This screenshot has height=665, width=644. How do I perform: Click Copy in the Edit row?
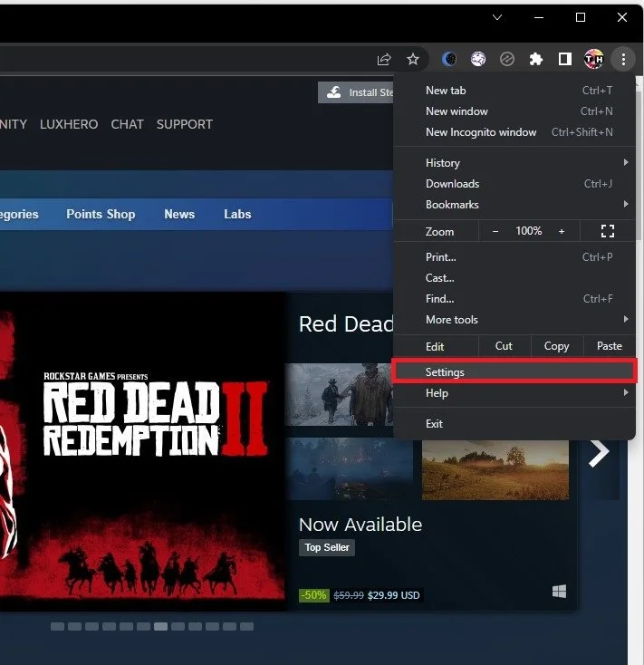[557, 346]
